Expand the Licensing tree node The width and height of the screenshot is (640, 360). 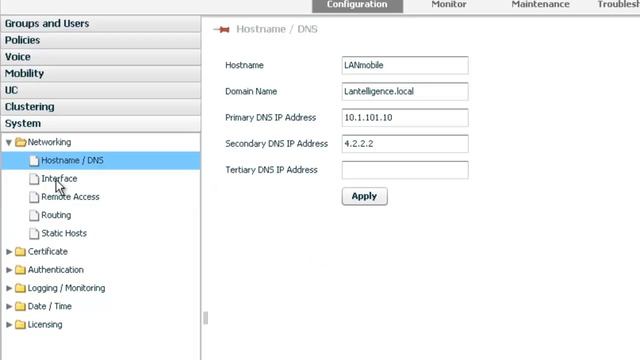point(9,324)
